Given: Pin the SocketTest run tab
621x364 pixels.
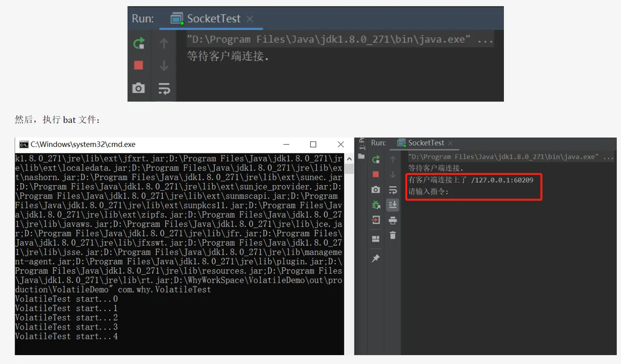Looking at the screenshot, I should tap(376, 258).
